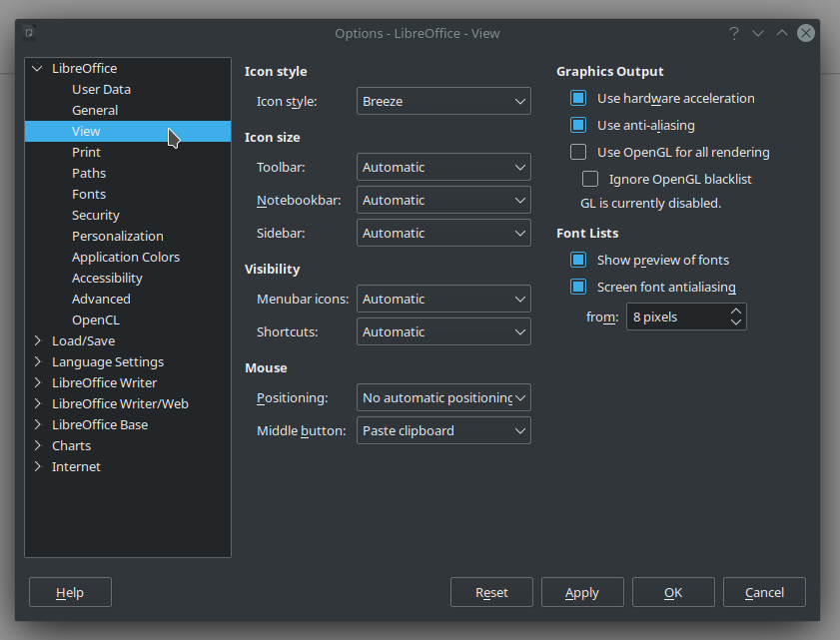840x640 pixels.
Task: Open the Menubar icons visibility dropdown
Action: click(x=443, y=299)
